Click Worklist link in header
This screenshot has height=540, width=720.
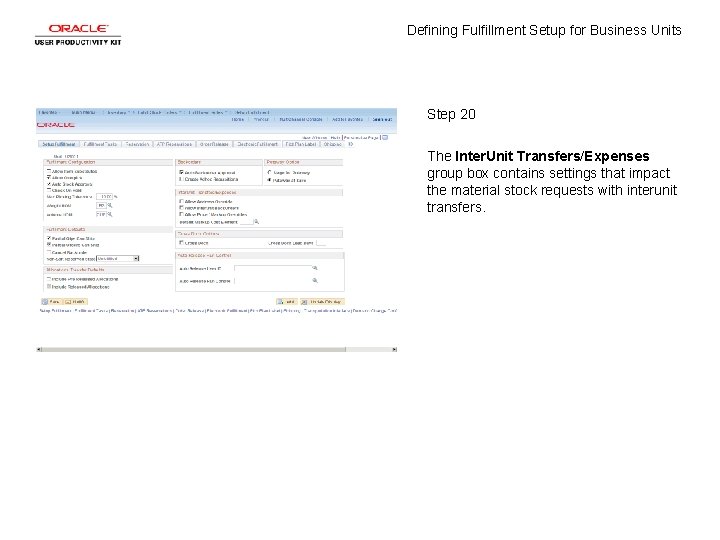(261, 119)
